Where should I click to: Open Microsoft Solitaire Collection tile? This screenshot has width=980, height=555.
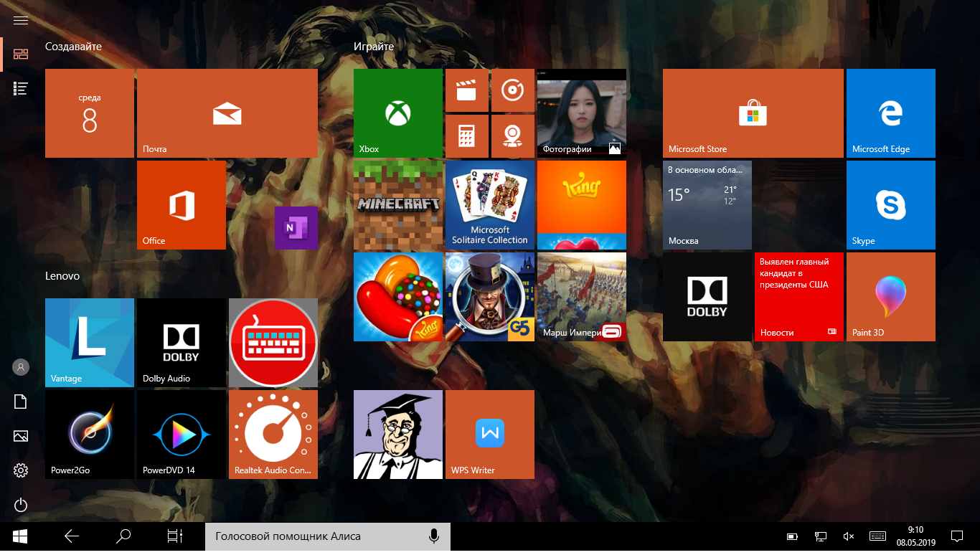pyautogui.click(x=490, y=205)
